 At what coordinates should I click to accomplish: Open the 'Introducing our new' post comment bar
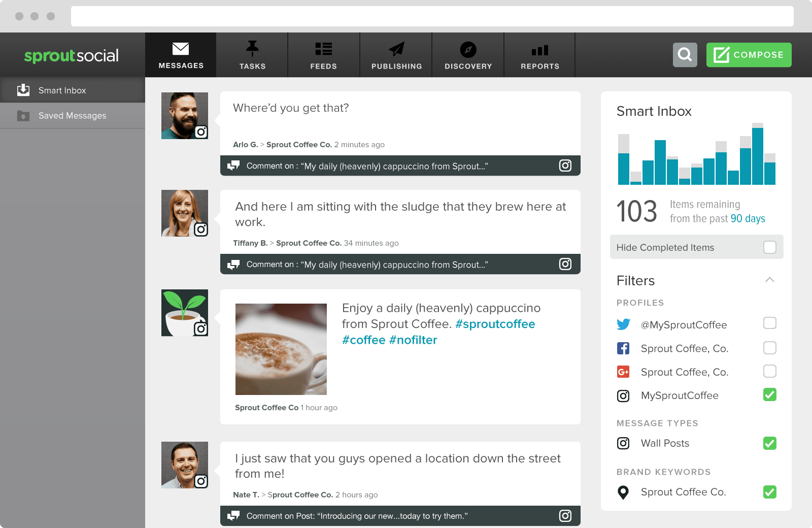(400, 516)
